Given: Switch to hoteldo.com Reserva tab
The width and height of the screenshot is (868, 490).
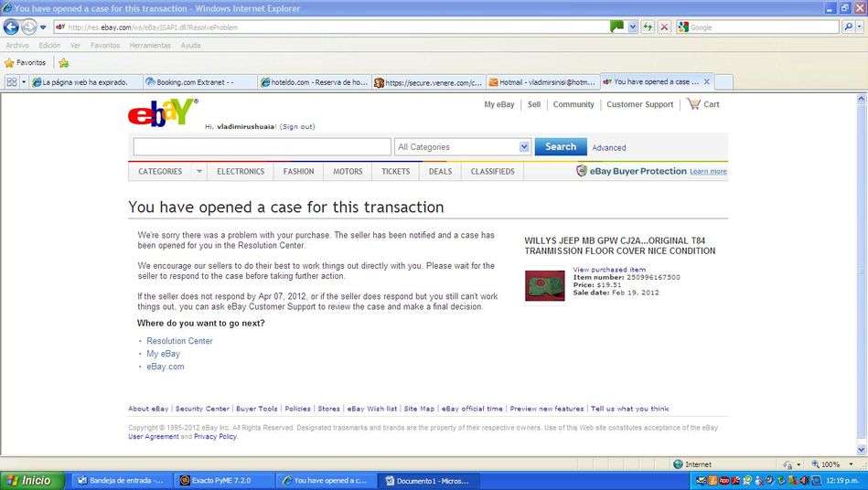Looking at the screenshot, I should click(315, 82).
